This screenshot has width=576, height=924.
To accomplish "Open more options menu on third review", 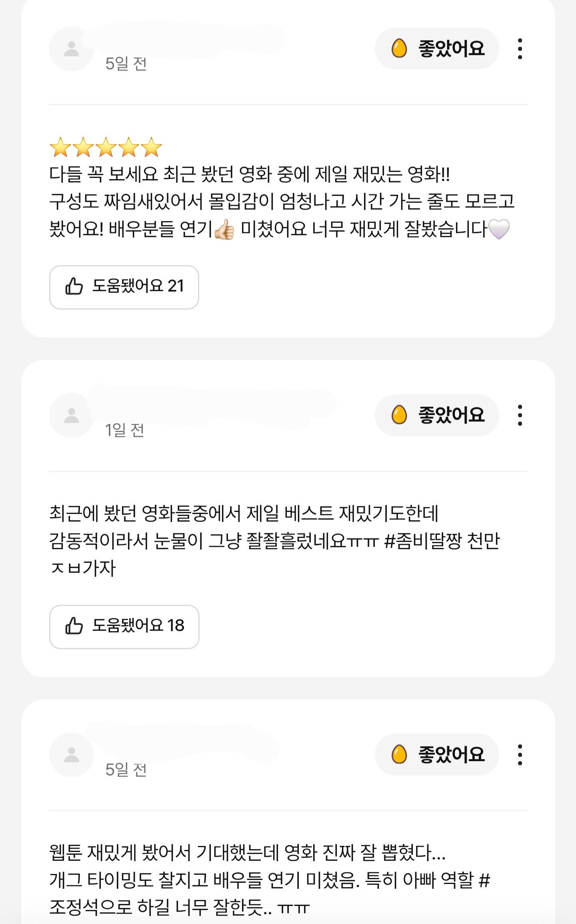I will 520,755.
